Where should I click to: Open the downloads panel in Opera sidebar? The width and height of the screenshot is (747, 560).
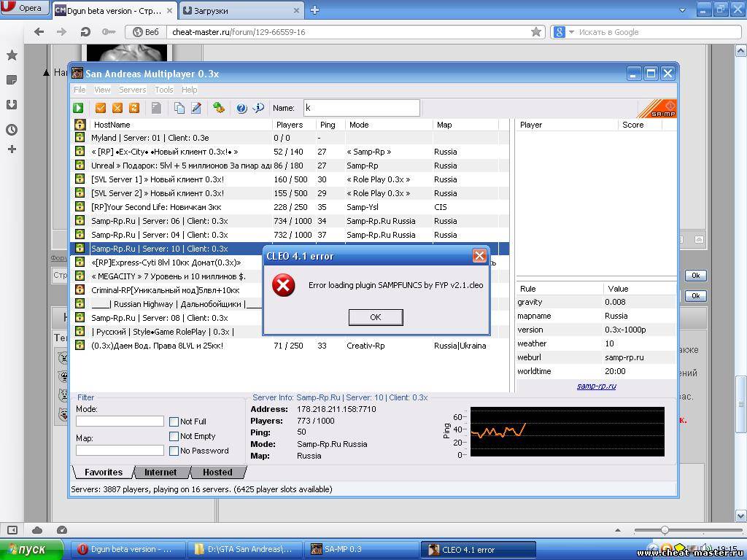[12, 105]
